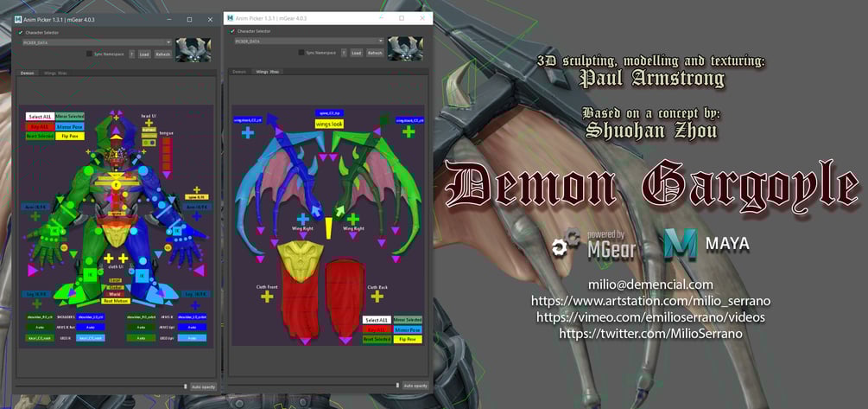Click green plus near green wing tip
This screenshot has width=868, height=409.
tap(409, 132)
